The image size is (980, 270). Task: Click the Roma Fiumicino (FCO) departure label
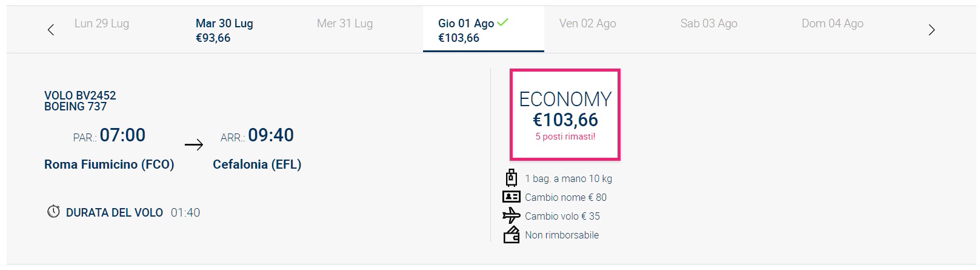(x=109, y=164)
